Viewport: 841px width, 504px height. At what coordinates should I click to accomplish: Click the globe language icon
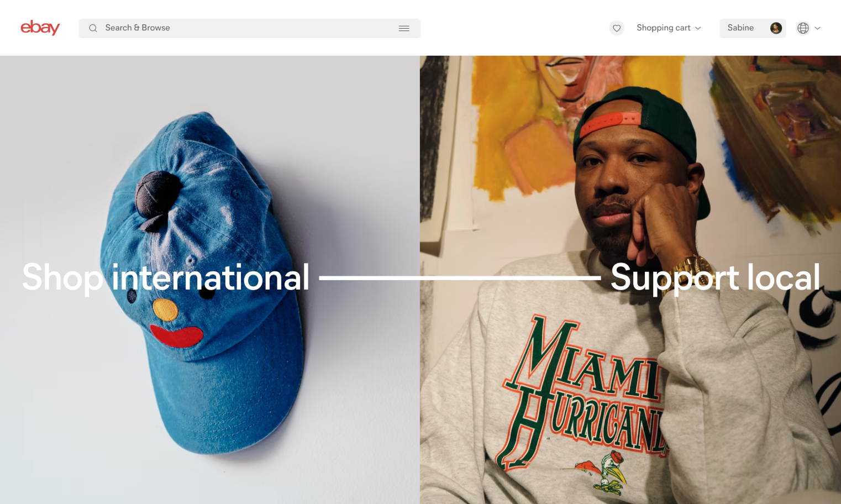pos(803,28)
